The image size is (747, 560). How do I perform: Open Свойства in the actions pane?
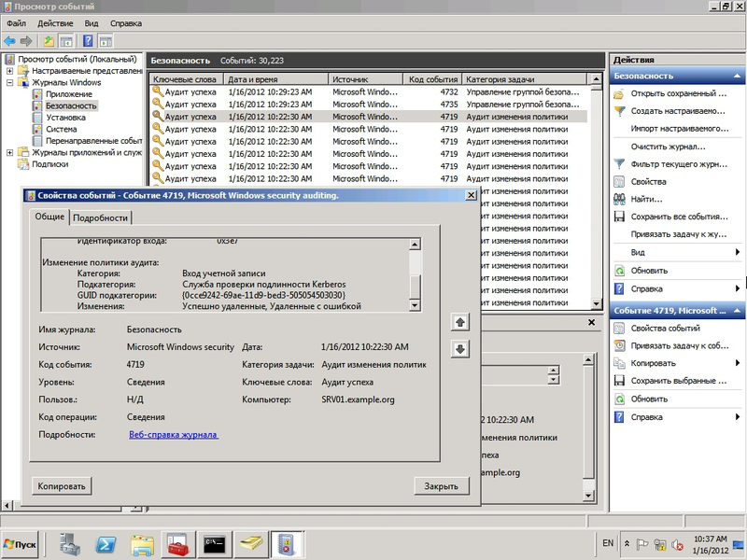[648, 182]
